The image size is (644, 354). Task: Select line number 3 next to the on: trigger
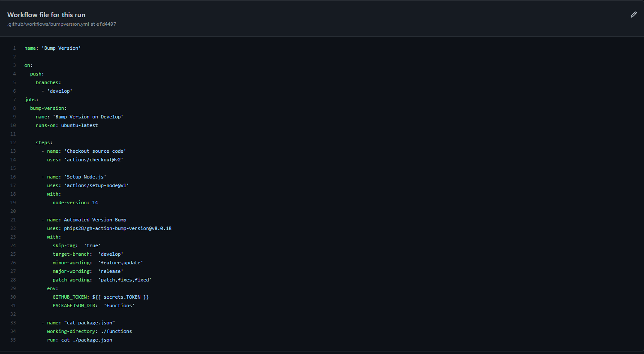click(x=14, y=65)
